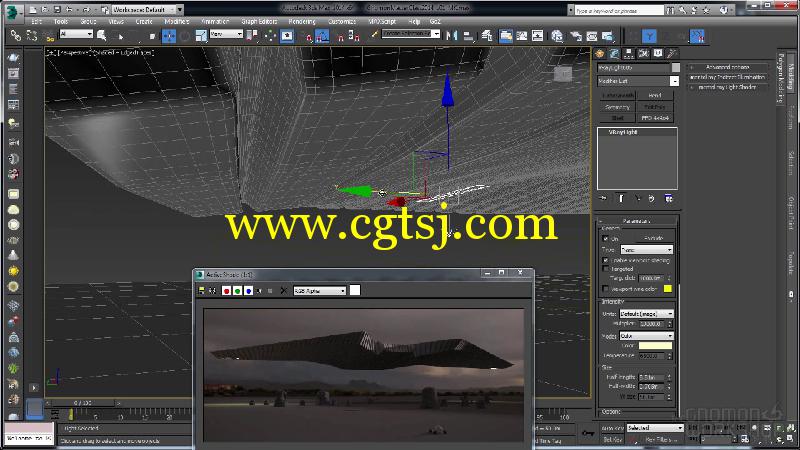Click the Shell modifier button
This screenshot has height=450, width=800.
click(x=617, y=118)
